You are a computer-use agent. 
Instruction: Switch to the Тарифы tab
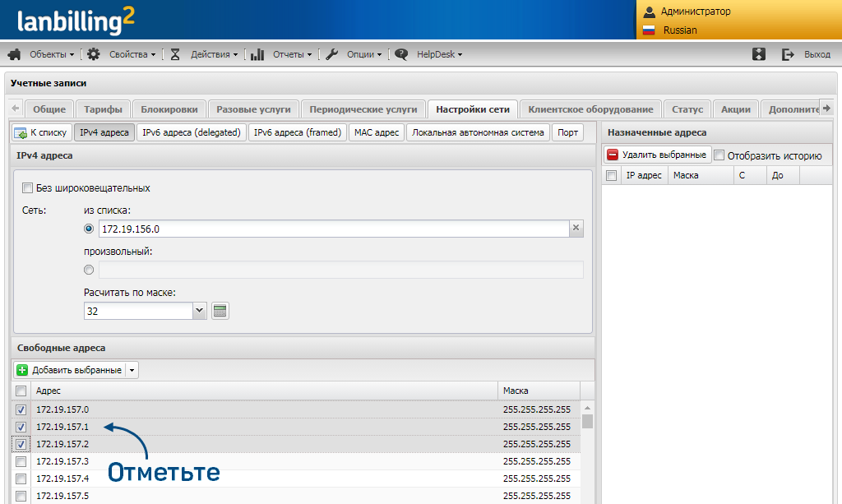click(103, 109)
